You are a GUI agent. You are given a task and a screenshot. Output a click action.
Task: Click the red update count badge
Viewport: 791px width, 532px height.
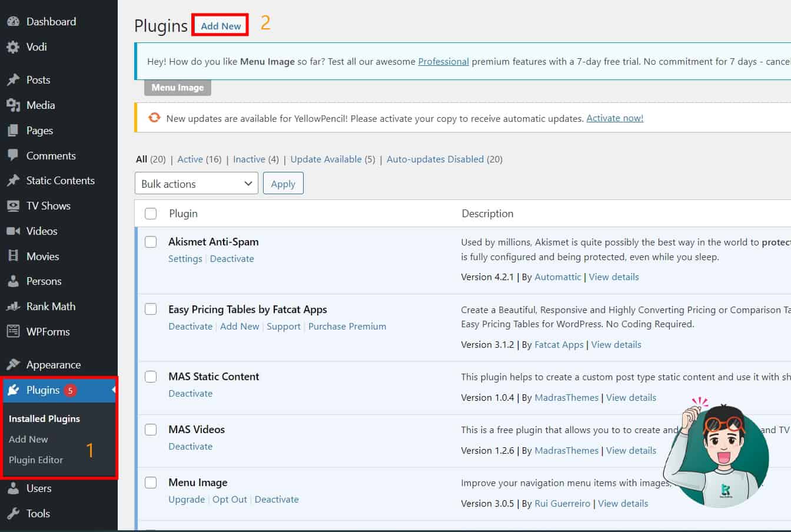(70, 390)
